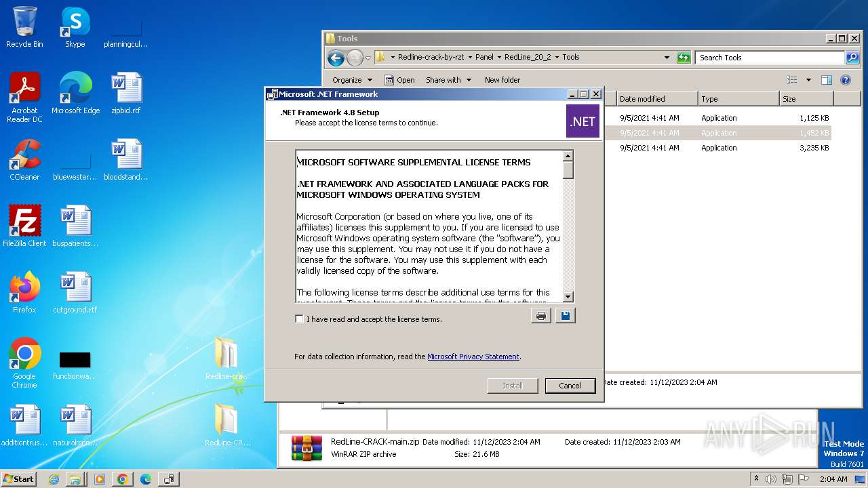Open Windows Start menu

[19, 479]
